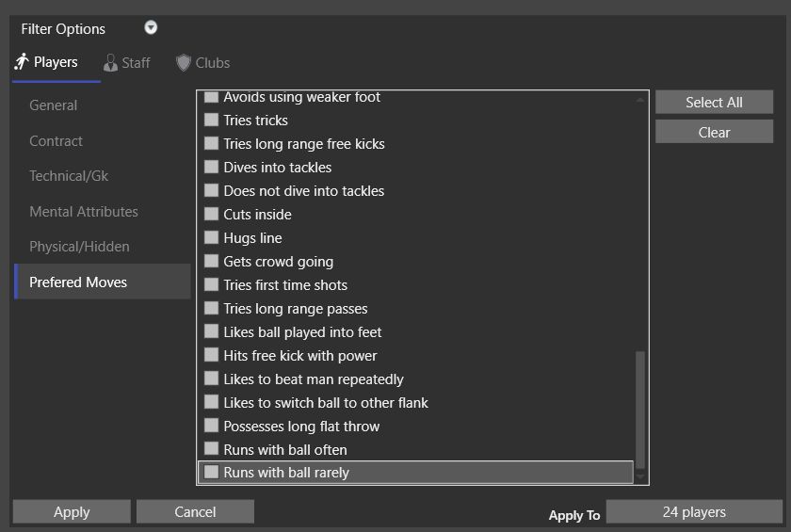This screenshot has height=532, width=791.
Task: Open the Contract filter section
Action: [103, 140]
